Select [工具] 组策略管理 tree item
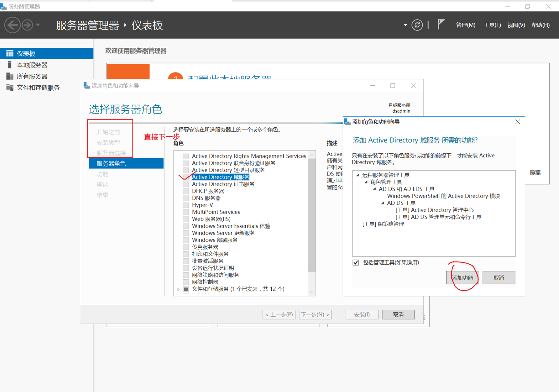 click(383, 224)
